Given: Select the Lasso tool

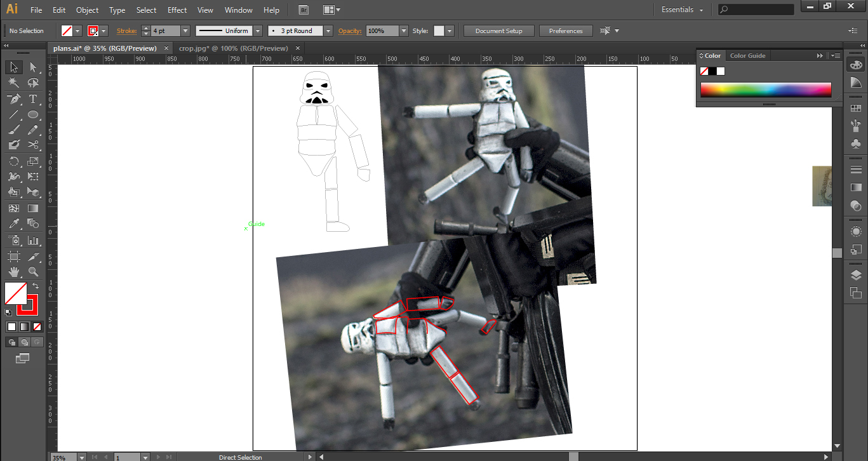Looking at the screenshot, I should pyautogui.click(x=33, y=83).
